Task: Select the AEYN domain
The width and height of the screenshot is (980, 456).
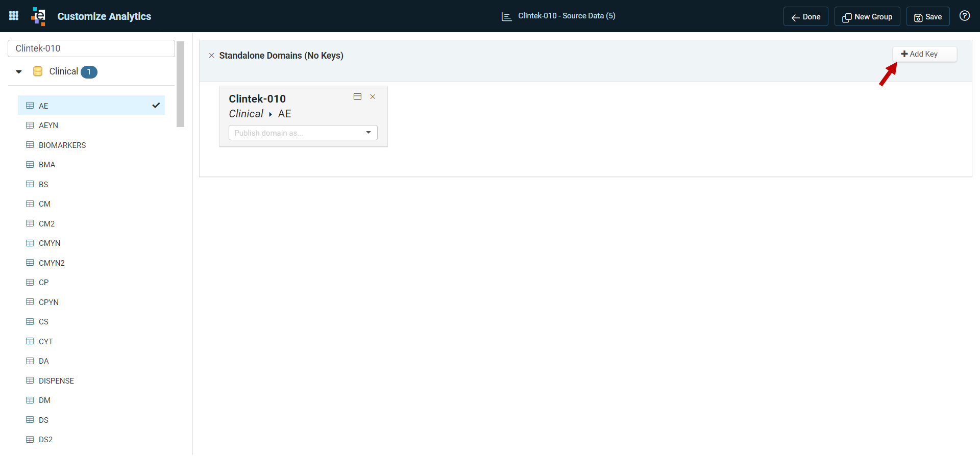Action: click(x=48, y=125)
